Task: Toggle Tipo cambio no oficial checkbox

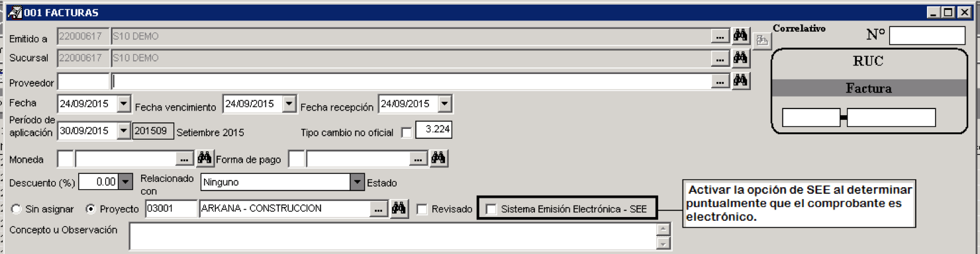Action: 407,133
